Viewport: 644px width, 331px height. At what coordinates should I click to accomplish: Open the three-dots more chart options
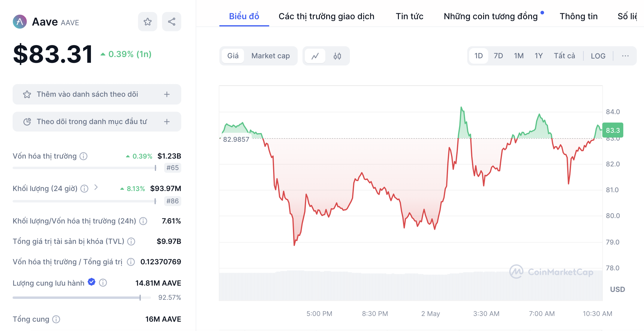625,56
